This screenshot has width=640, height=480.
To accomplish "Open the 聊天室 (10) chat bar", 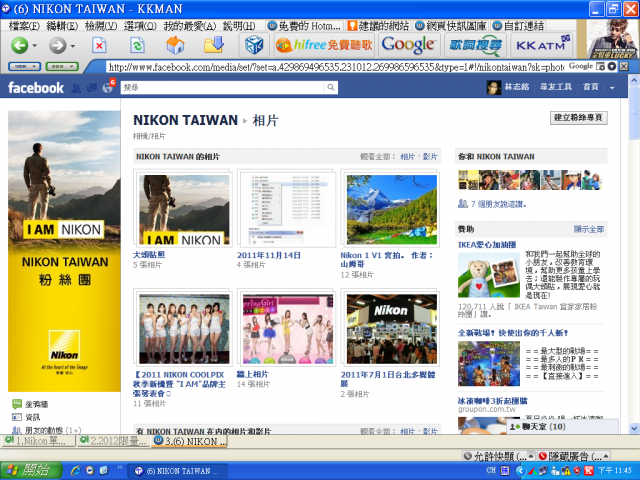I will click(562, 427).
